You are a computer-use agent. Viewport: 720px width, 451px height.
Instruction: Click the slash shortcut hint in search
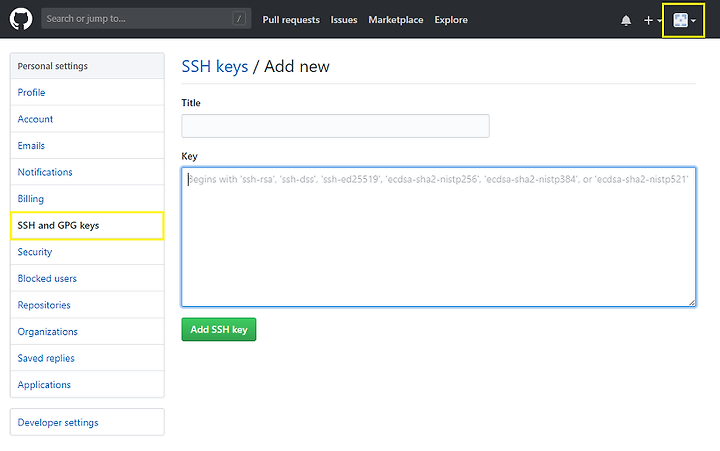[x=239, y=19]
